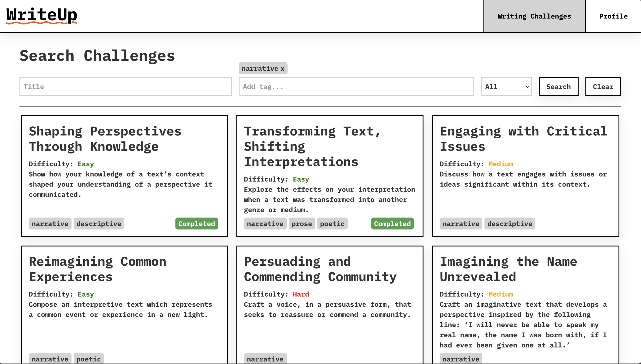Open the Writing Challenges tab
The height and width of the screenshot is (364, 641).
tap(534, 16)
